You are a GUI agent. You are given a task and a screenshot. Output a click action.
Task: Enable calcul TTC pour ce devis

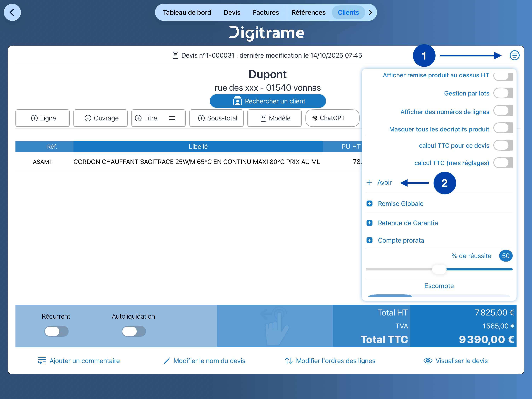(x=503, y=146)
